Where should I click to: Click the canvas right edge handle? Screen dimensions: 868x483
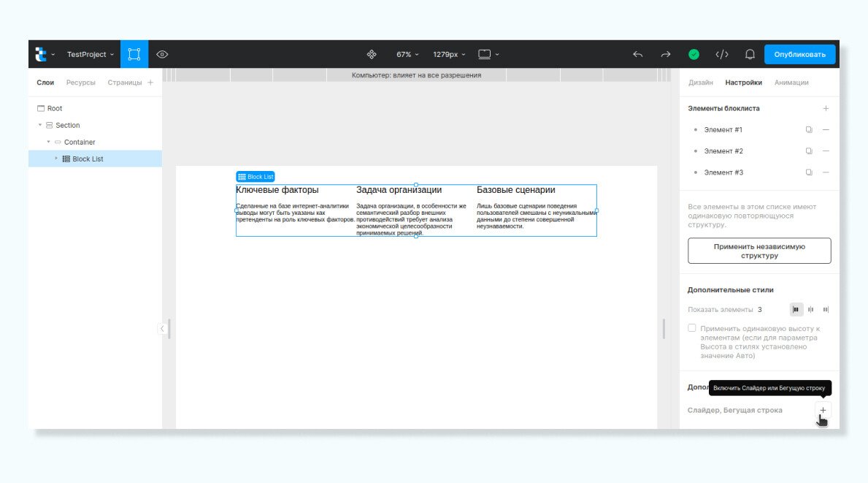tap(664, 329)
